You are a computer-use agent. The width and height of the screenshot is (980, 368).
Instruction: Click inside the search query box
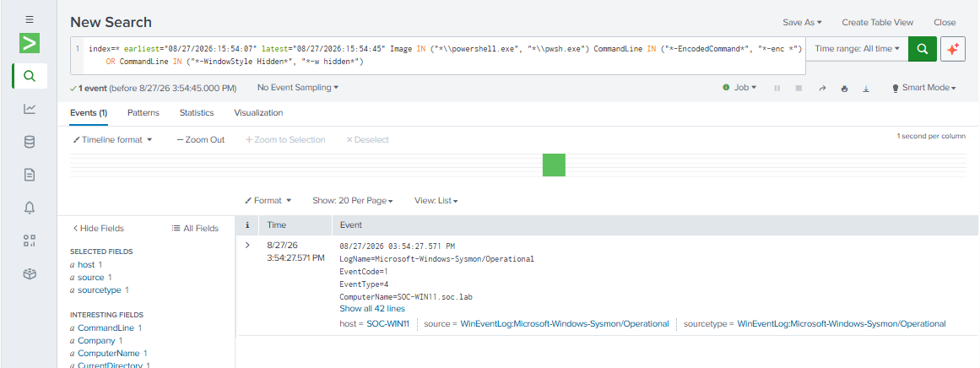[x=437, y=55]
